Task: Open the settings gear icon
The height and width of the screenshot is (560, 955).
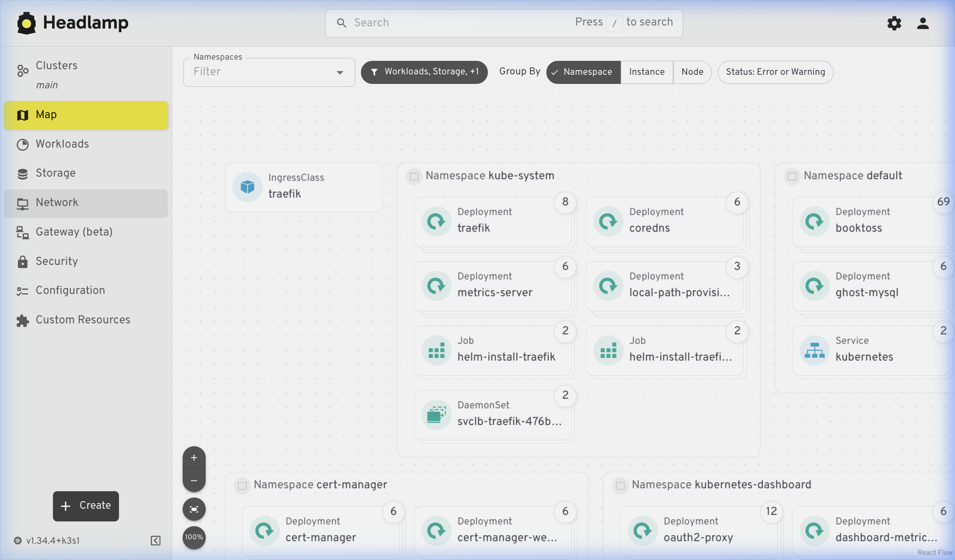Action: point(894,23)
